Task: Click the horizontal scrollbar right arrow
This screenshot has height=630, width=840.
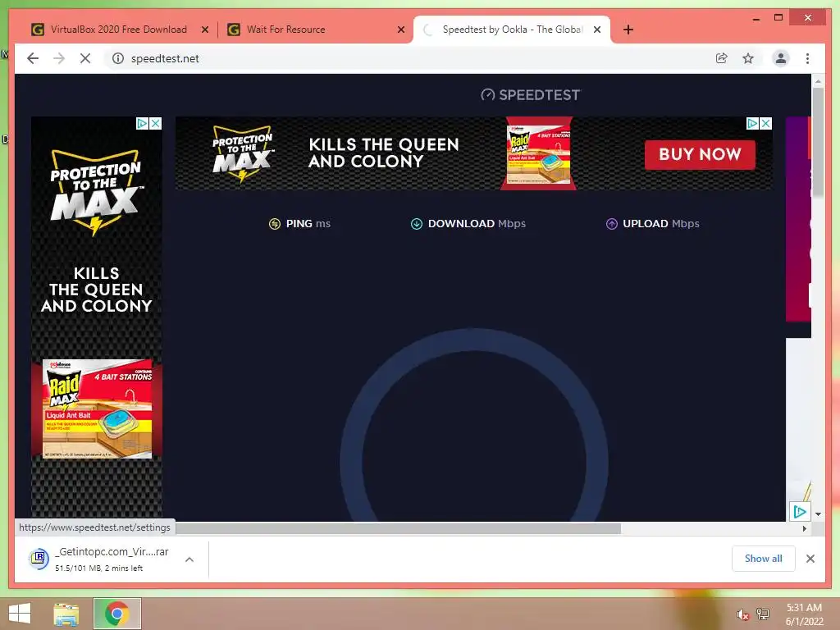Action: [x=804, y=529]
